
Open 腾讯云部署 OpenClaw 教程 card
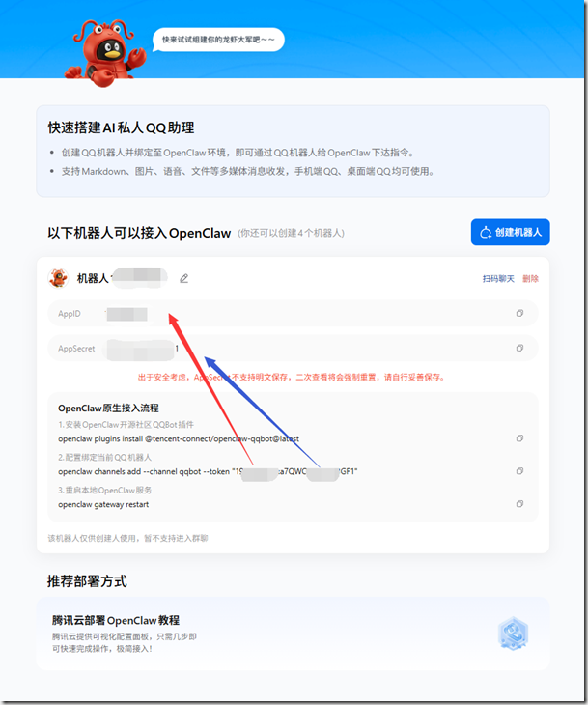pos(293,634)
